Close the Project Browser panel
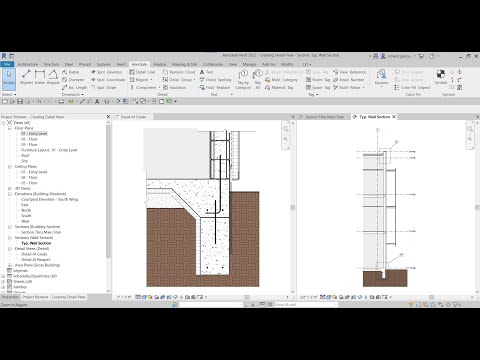 pos(108,117)
